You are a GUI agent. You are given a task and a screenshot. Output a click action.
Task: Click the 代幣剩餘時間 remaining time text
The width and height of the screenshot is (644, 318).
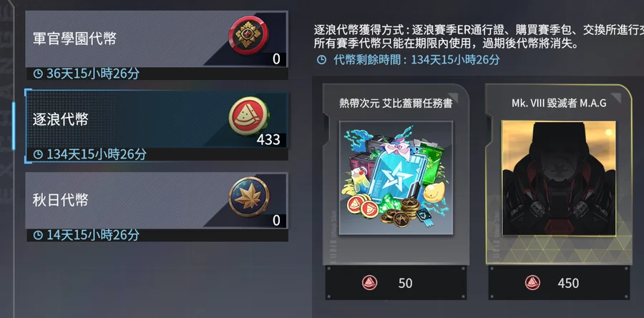coord(416,60)
